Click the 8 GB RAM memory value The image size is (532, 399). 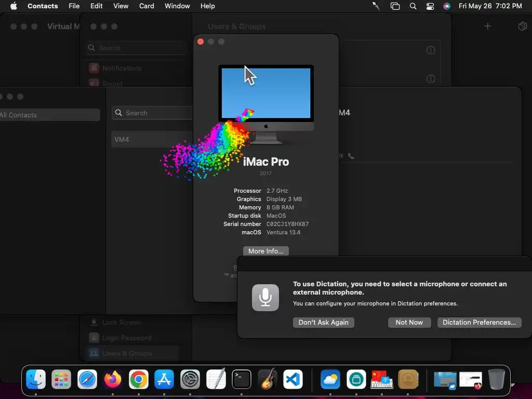point(280,207)
